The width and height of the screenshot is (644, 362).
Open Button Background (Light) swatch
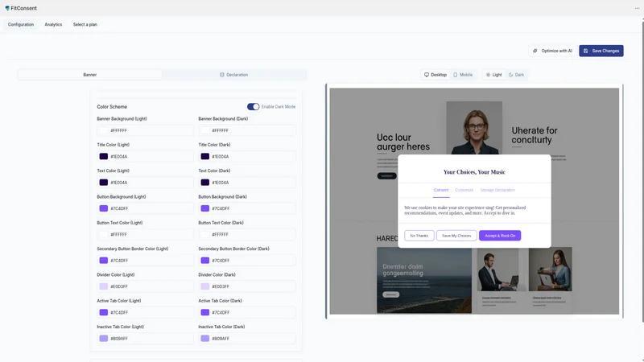[104, 208]
